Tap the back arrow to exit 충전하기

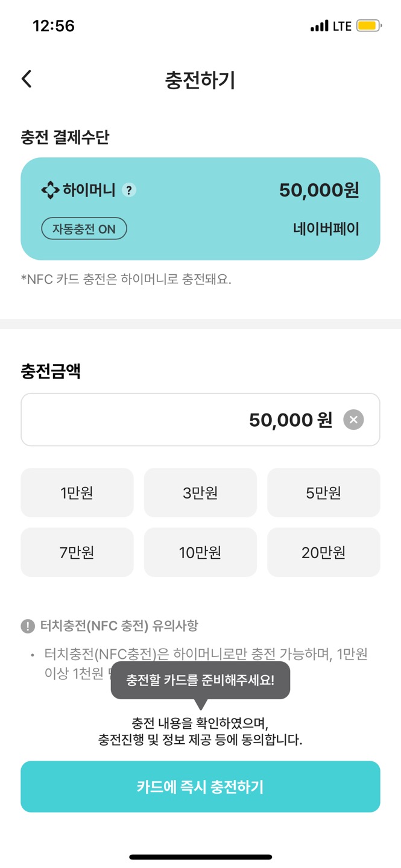coord(27,78)
